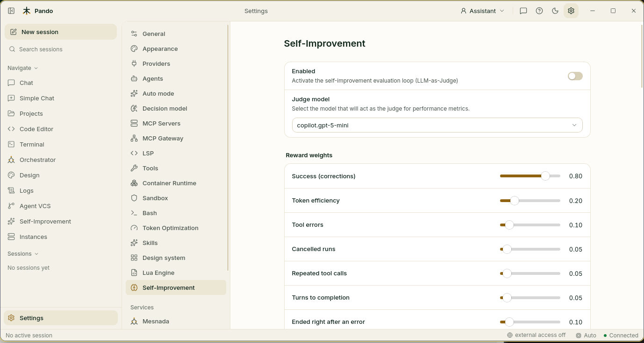Open the Container Runtime settings tab
Image resolution: width=644 pixels, height=343 pixels.
pyautogui.click(x=176, y=183)
